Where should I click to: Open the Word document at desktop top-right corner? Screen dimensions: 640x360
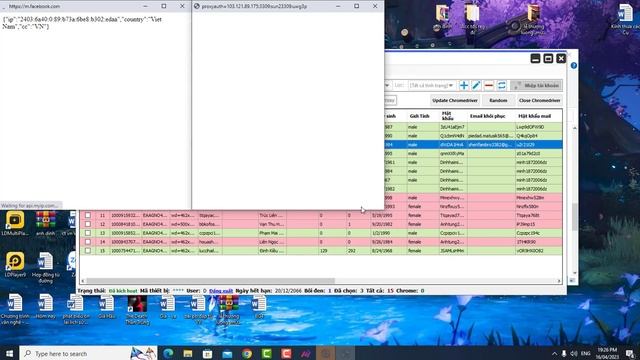coord(625,18)
